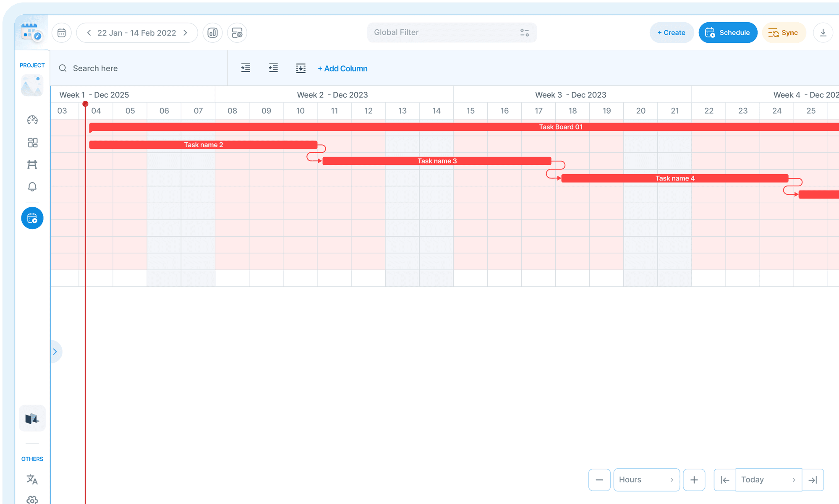
Task: Open the chart statistics view icon
Action: click(213, 33)
